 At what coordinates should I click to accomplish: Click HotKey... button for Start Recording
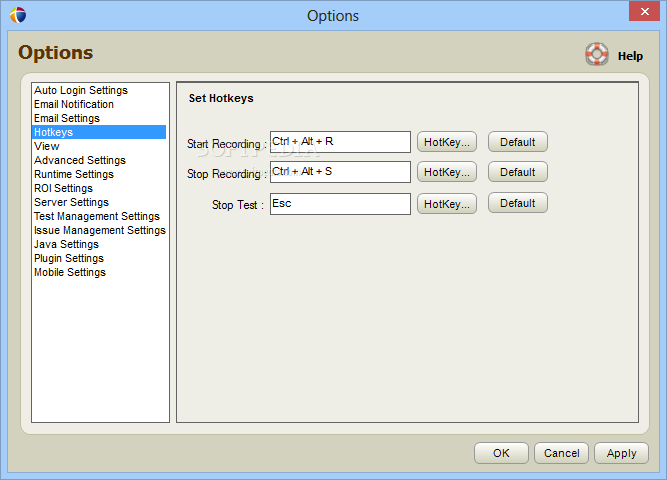click(x=447, y=142)
